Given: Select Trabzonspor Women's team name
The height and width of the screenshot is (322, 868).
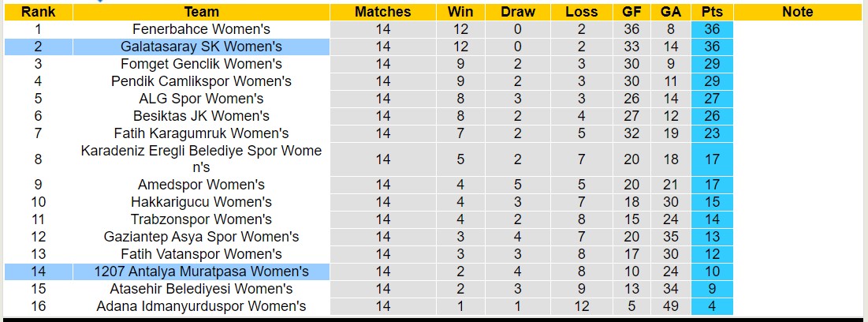Looking at the screenshot, I should tap(201, 219).
